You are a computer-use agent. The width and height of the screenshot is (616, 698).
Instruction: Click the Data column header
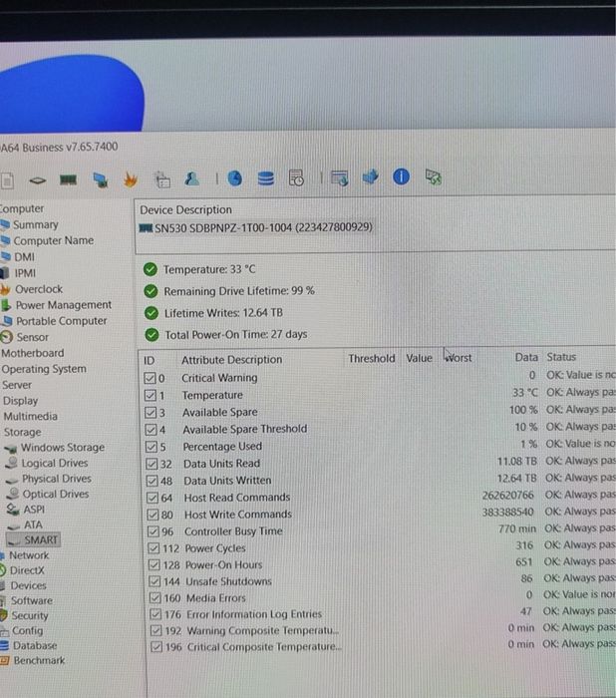pos(526,357)
